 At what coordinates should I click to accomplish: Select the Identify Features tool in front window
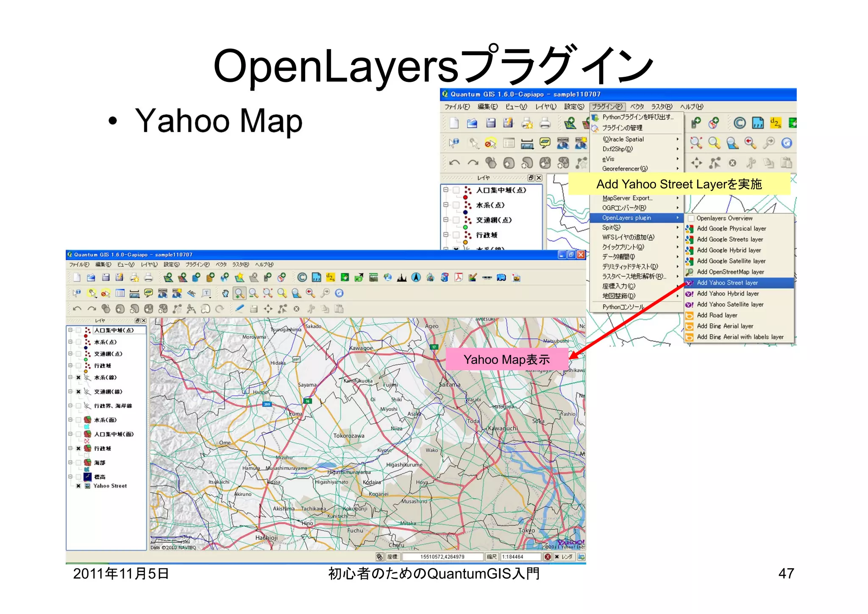(77, 293)
